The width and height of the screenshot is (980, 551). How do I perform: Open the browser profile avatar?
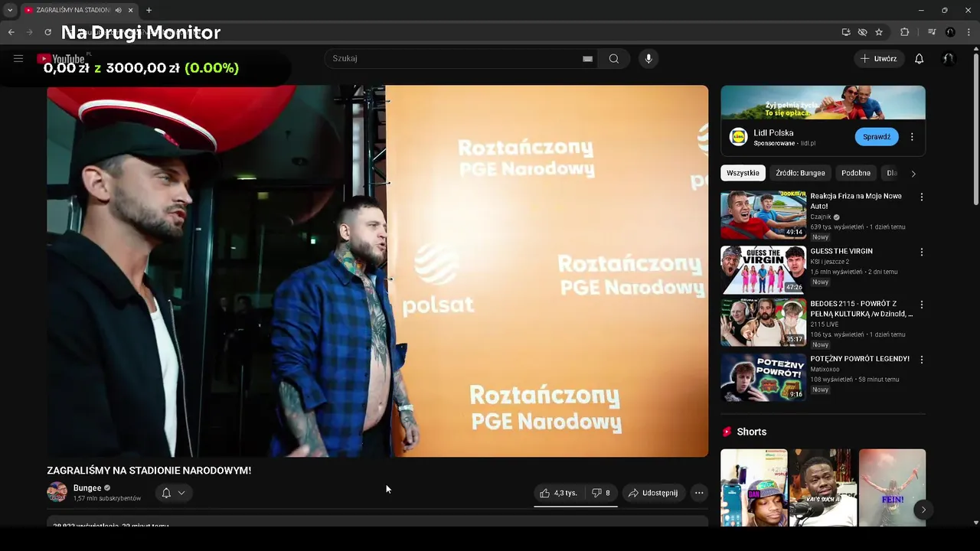click(x=950, y=32)
